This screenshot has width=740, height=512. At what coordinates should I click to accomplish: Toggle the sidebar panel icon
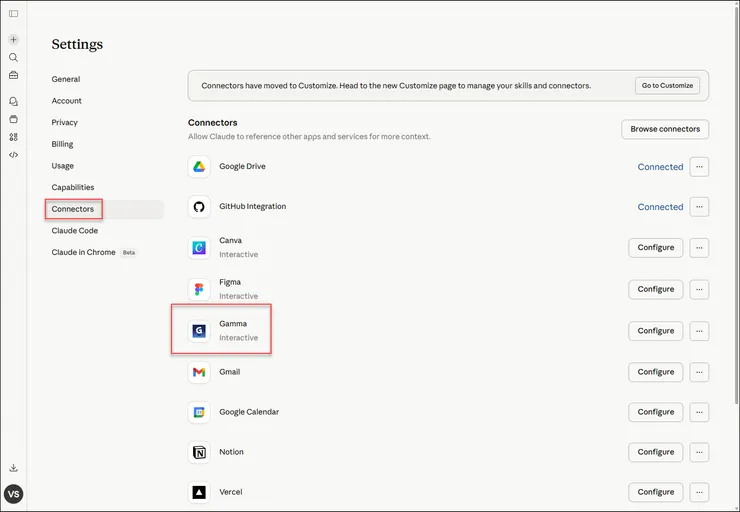(x=14, y=14)
